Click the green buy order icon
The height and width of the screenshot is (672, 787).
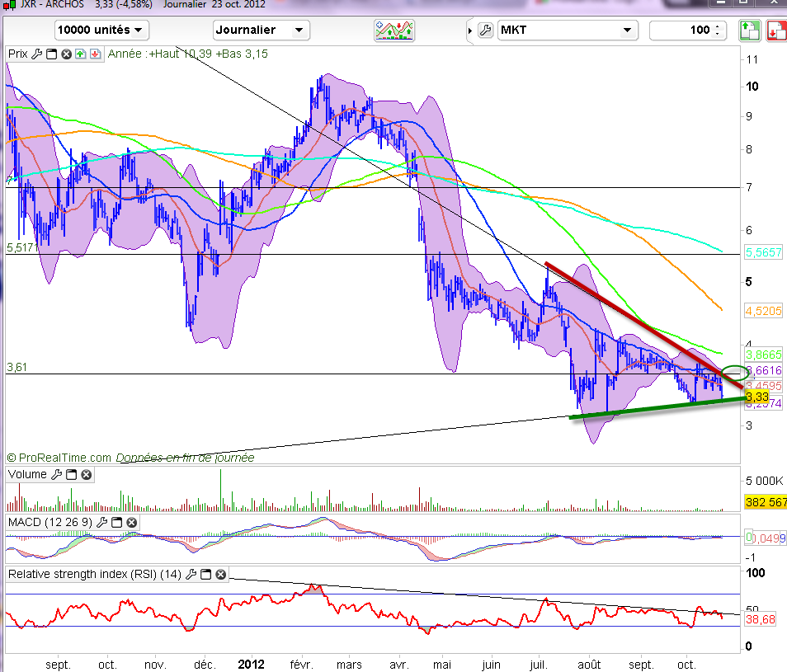tap(749, 31)
